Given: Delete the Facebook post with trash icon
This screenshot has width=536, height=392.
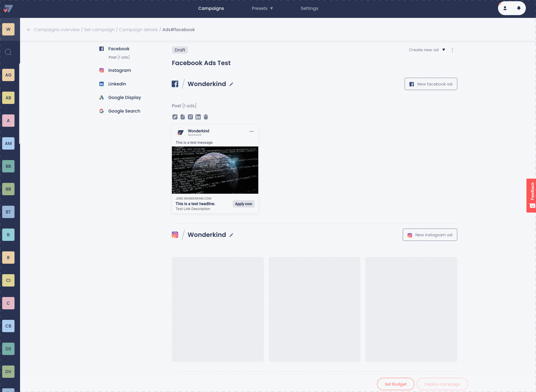Looking at the screenshot, I should tap(206, 117).
